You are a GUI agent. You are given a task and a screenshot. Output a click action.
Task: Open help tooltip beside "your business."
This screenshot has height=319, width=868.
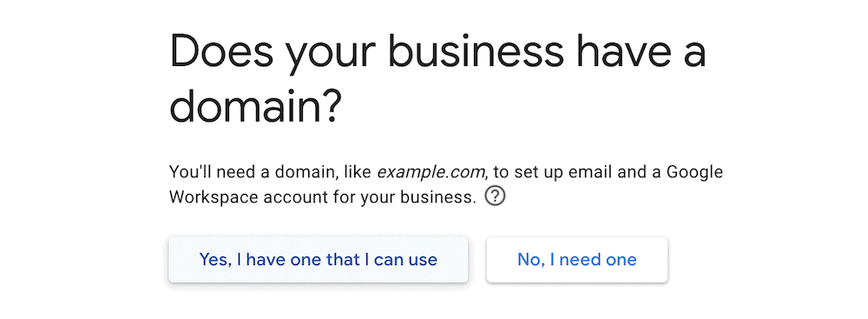(x=495, y=196)
